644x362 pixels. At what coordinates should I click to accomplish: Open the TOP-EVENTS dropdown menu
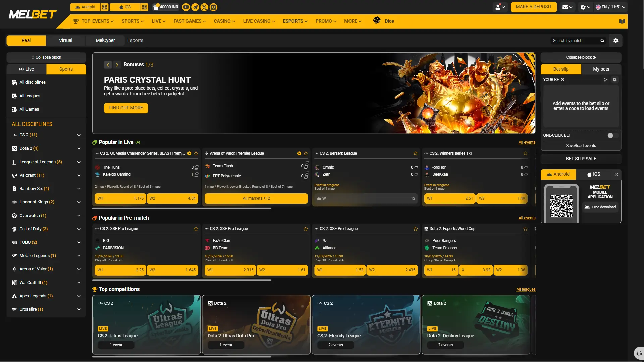(94, 21)
